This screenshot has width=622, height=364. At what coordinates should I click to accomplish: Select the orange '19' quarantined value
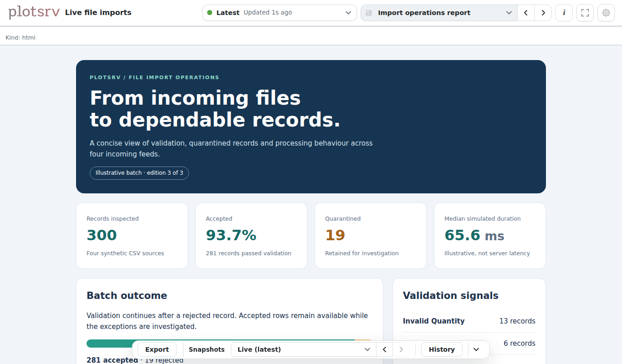coord(335,235)
